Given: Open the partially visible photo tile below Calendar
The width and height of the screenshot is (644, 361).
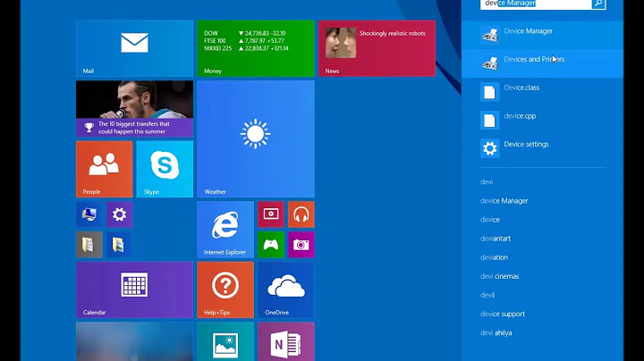Looking at the screenshot, I should click(x=134, y=341).
